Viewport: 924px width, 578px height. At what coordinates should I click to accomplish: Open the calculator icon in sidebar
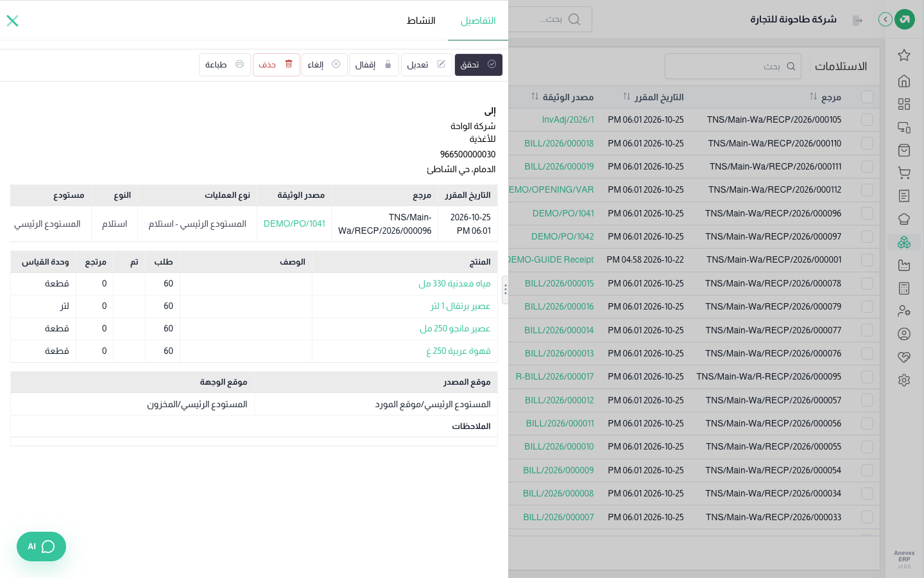(x=904, y=288)
